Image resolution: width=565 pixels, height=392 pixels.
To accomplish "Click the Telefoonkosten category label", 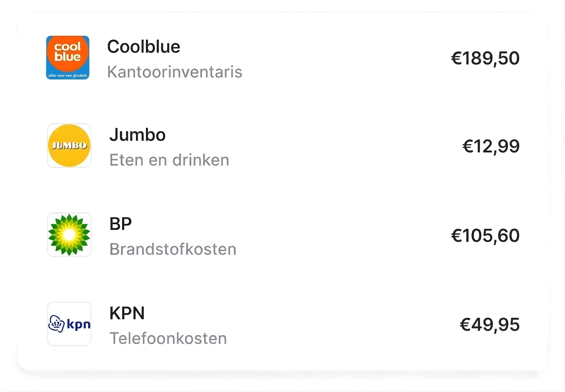I will tap(168, 338).
